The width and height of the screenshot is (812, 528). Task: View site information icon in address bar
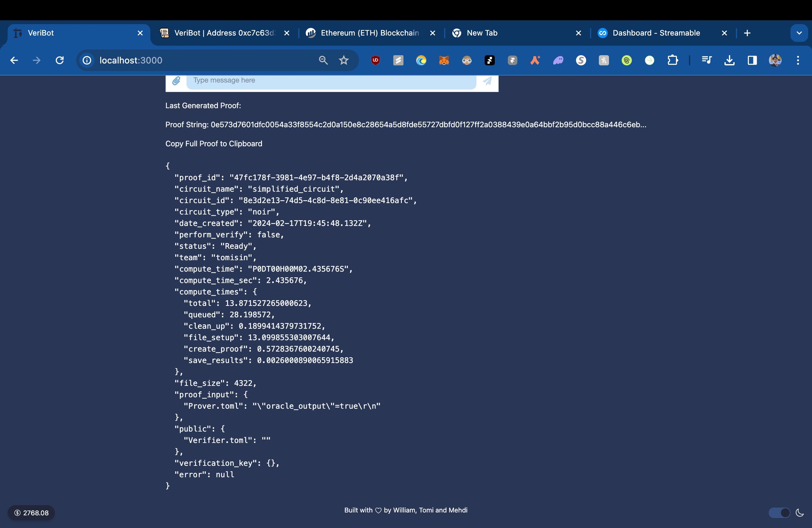pos(87,60)
